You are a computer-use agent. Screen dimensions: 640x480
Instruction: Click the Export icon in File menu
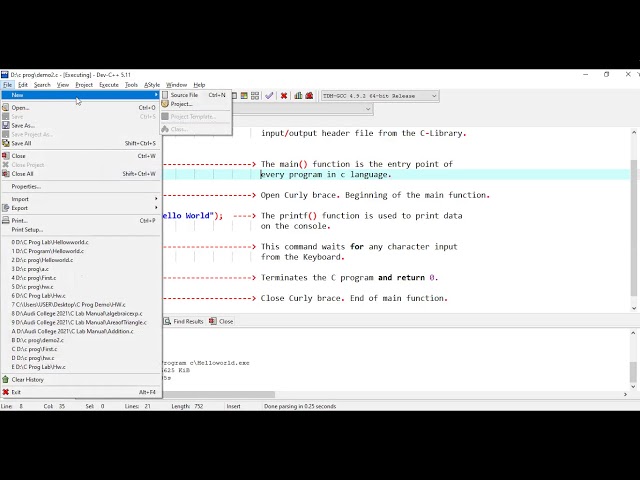(6, 208)
